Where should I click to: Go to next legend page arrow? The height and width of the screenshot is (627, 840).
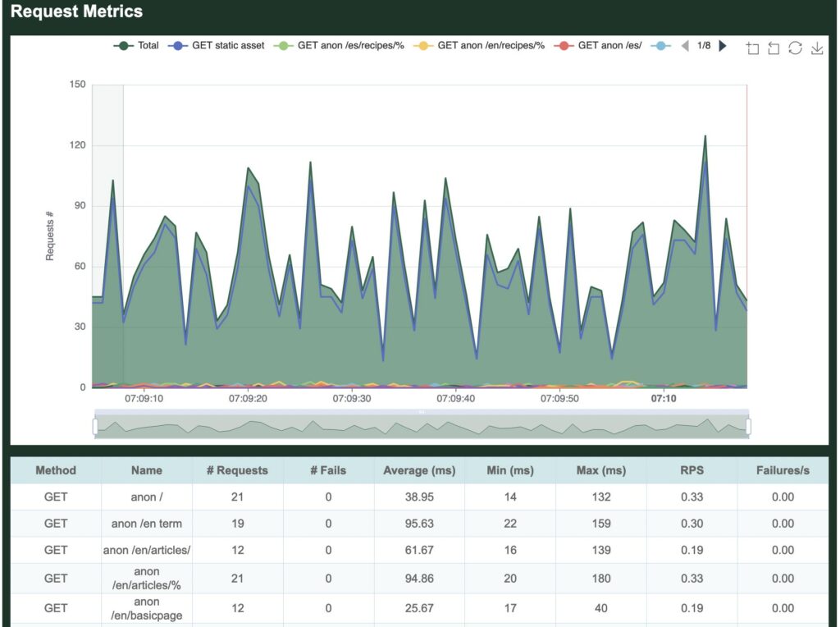pyautogui.click(x=723, y=46)
